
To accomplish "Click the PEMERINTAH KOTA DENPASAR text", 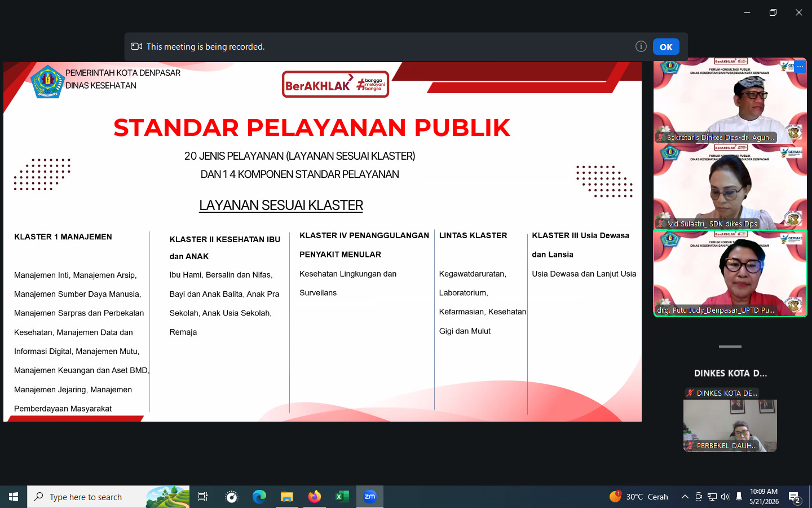I will 123,73.
